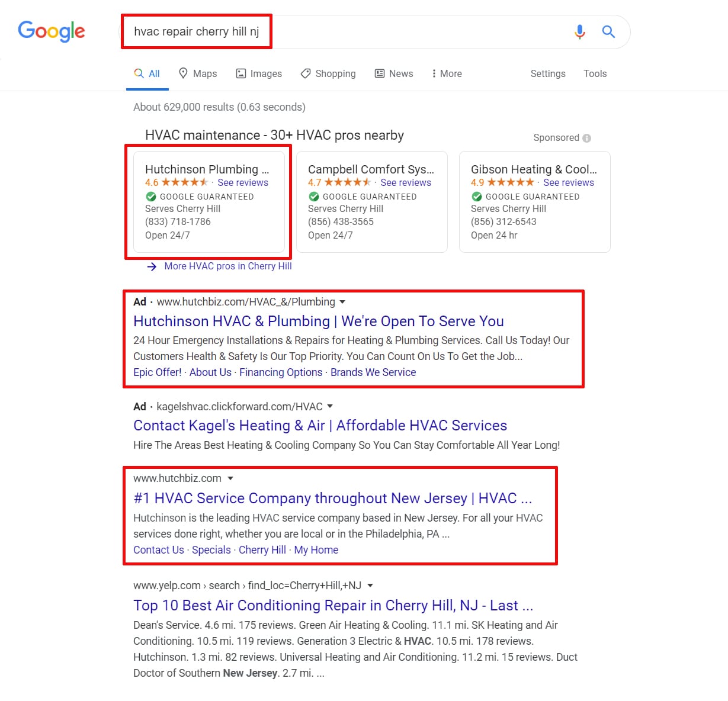
Task: See reviews for Hutchinson Plumbing
Action: 243,182
